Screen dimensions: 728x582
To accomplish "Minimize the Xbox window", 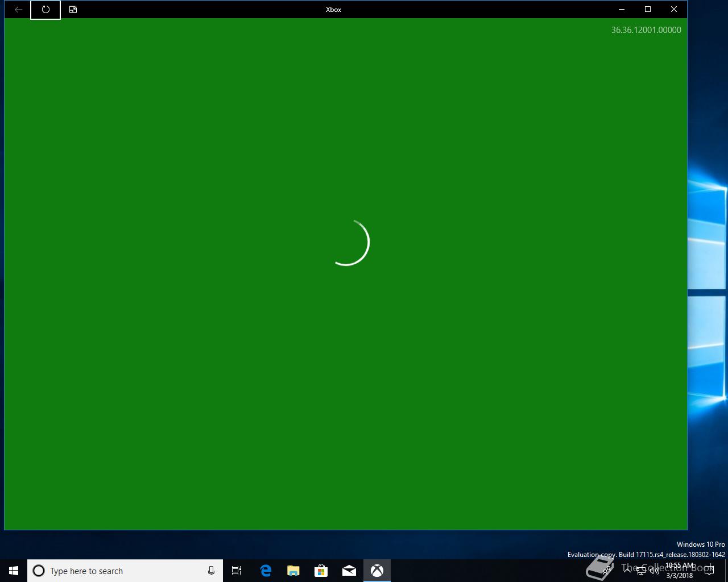I will tap(622, 10).
